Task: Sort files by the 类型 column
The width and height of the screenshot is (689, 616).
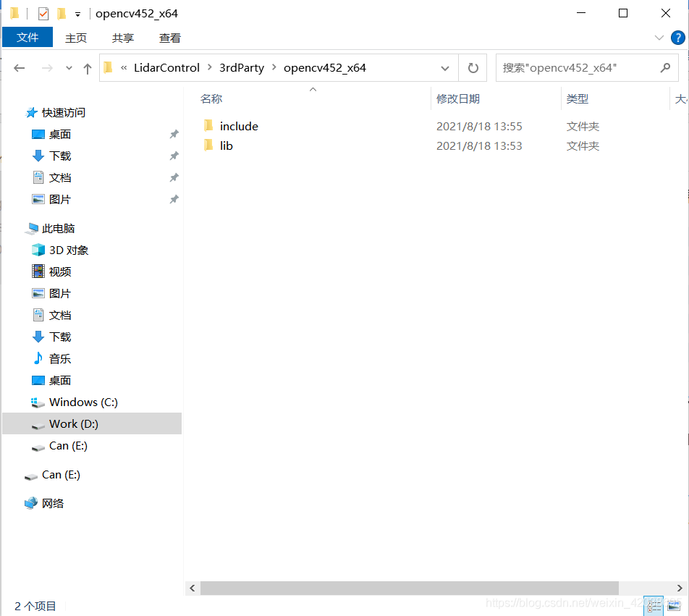Action: tap(578, 99)
